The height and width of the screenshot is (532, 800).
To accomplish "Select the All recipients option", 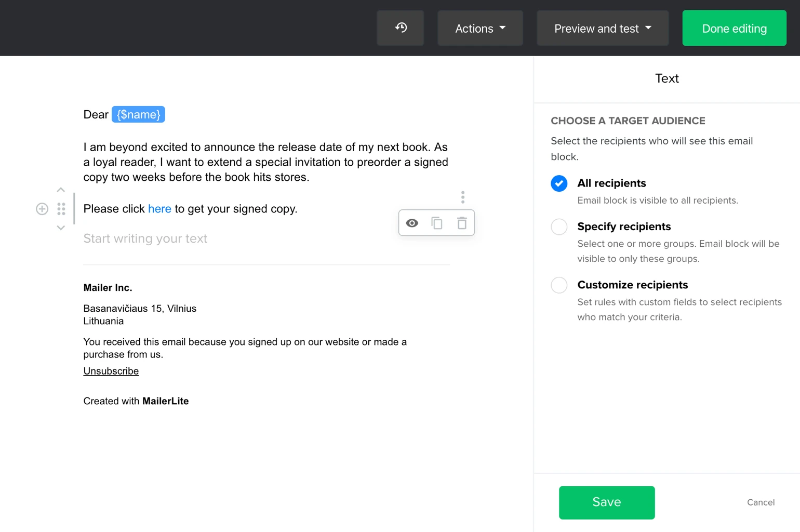I will coord(559,183).
